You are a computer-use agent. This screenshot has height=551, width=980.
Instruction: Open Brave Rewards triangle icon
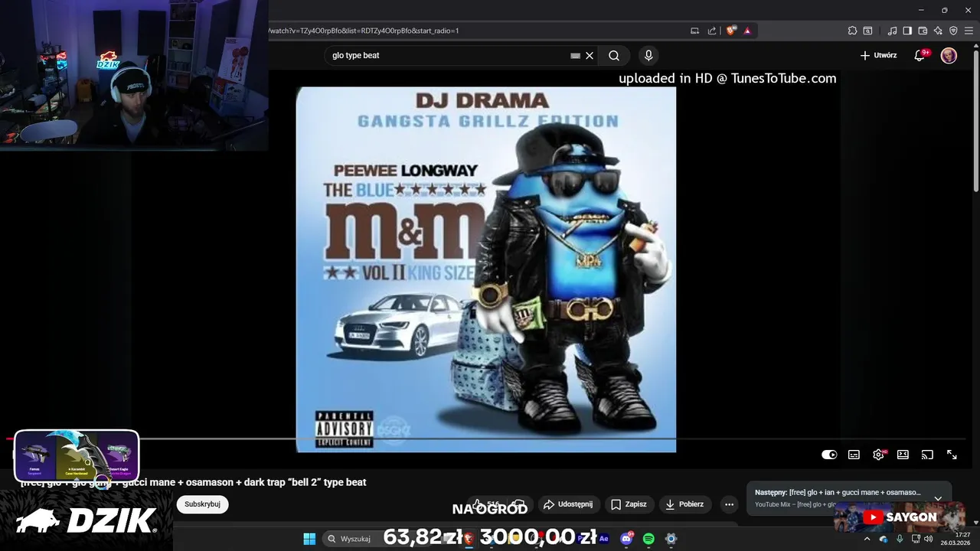(x=747, y=31)
